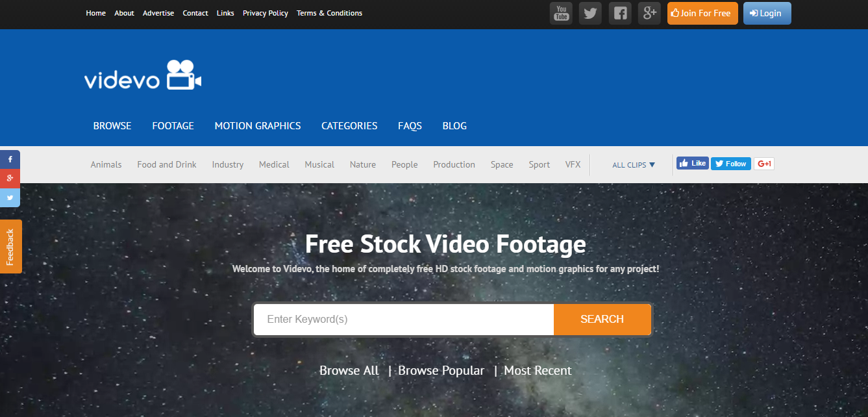Click the orange SEARCH button
The image size is (868, 417).
[602, 320]
